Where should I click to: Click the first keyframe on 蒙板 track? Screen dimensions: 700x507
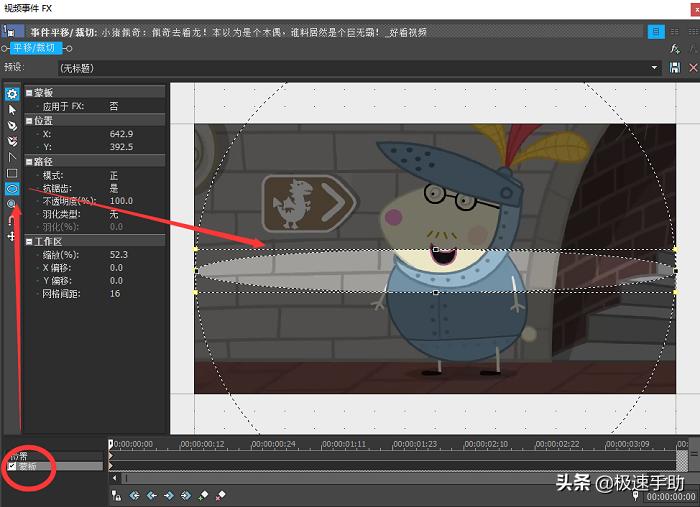pyautogui.click(x=110, y=466)
